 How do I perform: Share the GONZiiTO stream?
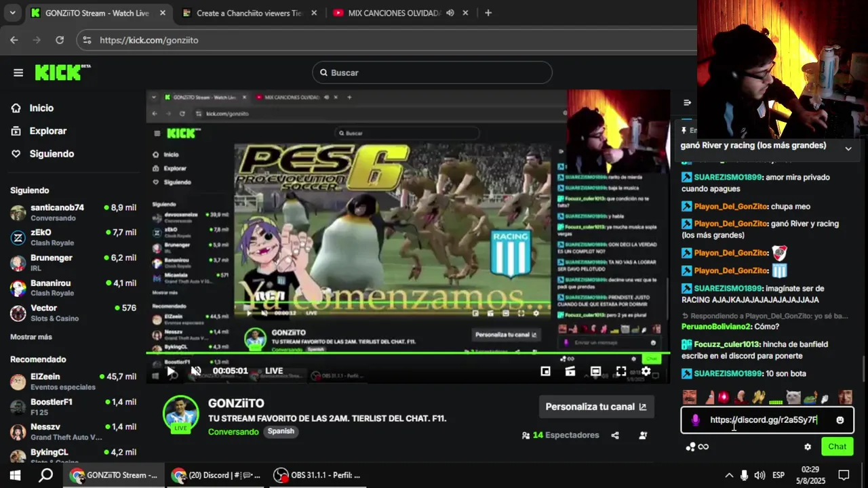tap(615, 435)
